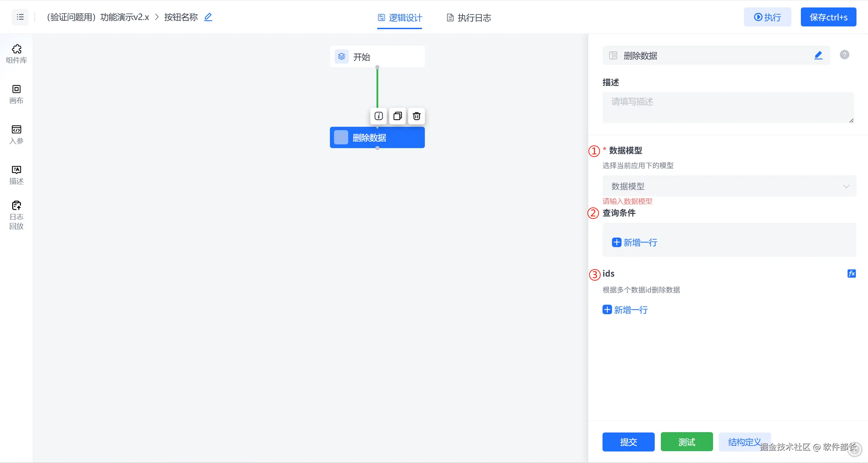Image resolution: width=868 pixels, height=463 pixels.
Task: Edit the 删除数据 panel title pencil icon
Action: pyautogui.click(x=818, y=55)
